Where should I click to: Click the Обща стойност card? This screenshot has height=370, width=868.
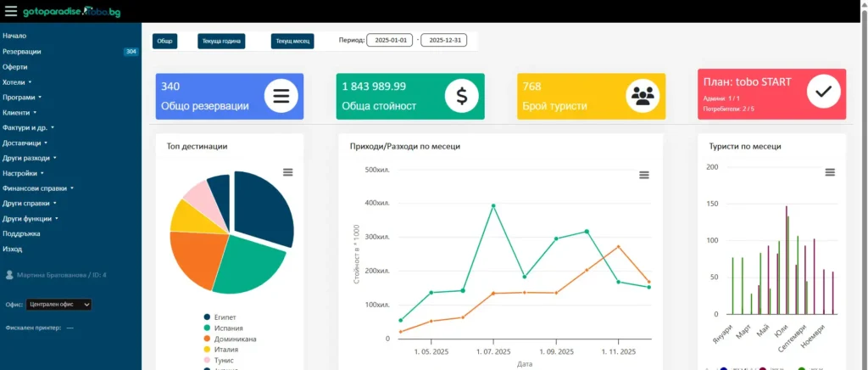click(x=410, y=97)
